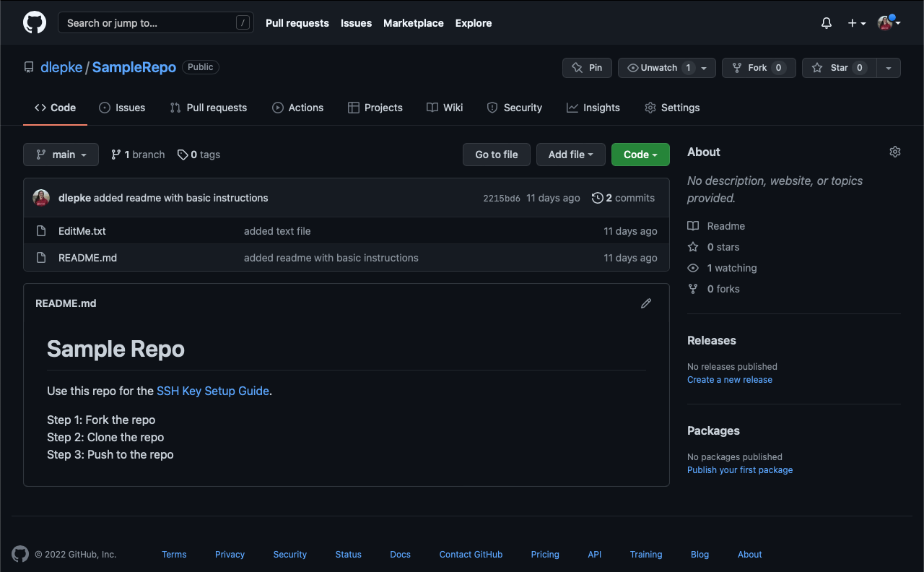View 0 forks in sidebar

713,289
